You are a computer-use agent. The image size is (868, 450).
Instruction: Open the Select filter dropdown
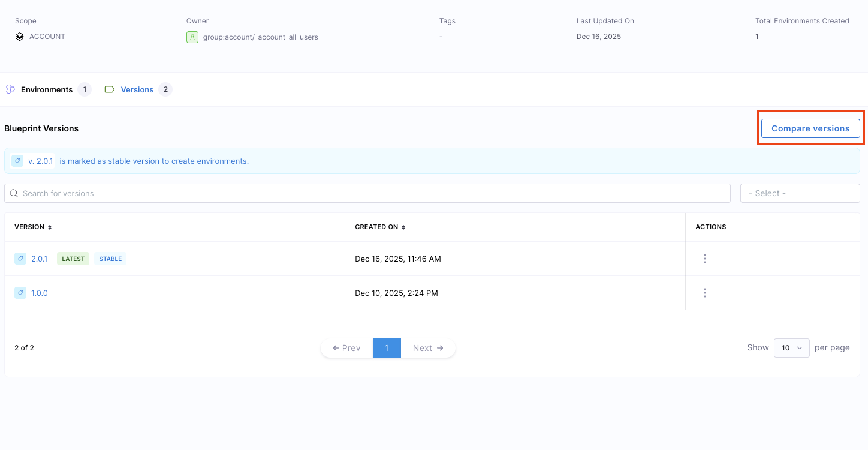pos(800,193)
